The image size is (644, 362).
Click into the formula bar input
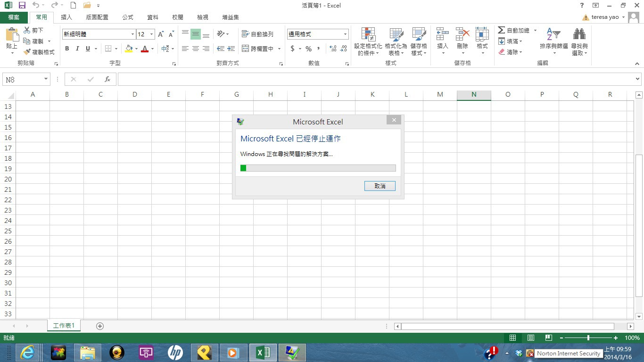tap(376, 80)
